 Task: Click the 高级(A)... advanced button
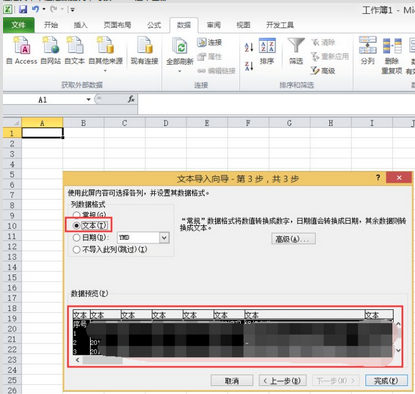pyautogui.click(x=293, y=239)
